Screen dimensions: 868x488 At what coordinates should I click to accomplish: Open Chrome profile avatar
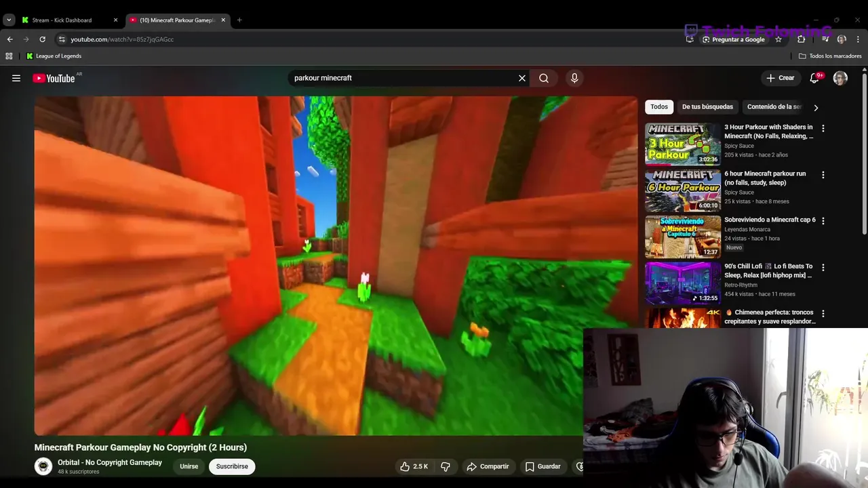[x=842, y=39]
